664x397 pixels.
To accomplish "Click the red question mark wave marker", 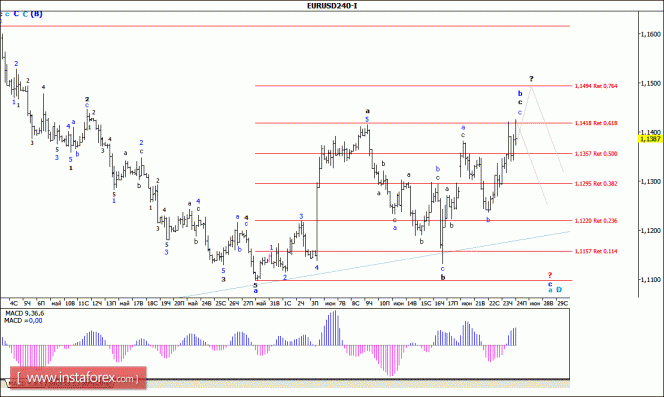I will coord(550,275).
